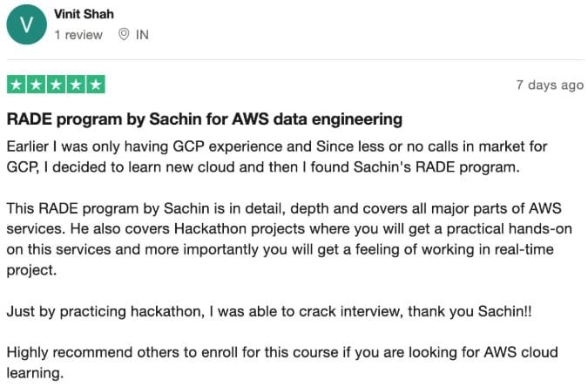The height and width of the screenshot is (387, 588).
Task: Click the "1 review" count
Action: [78, 35]
